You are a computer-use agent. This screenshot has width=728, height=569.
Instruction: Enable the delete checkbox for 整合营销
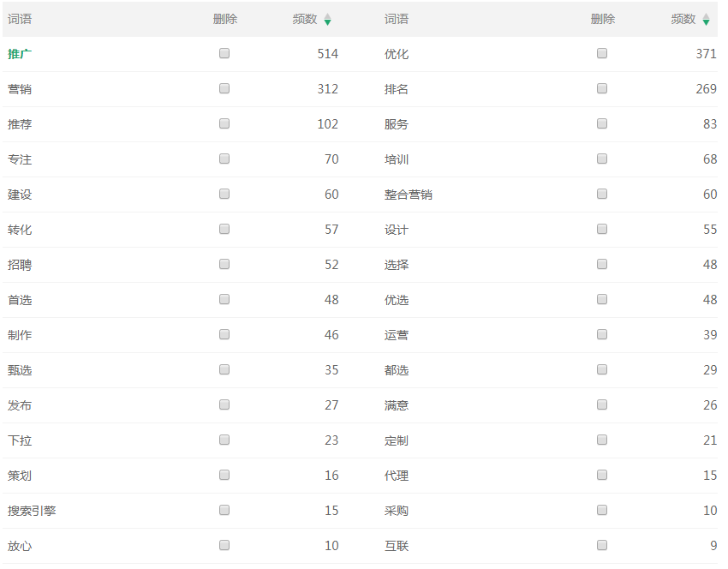(x=602, y=194)
